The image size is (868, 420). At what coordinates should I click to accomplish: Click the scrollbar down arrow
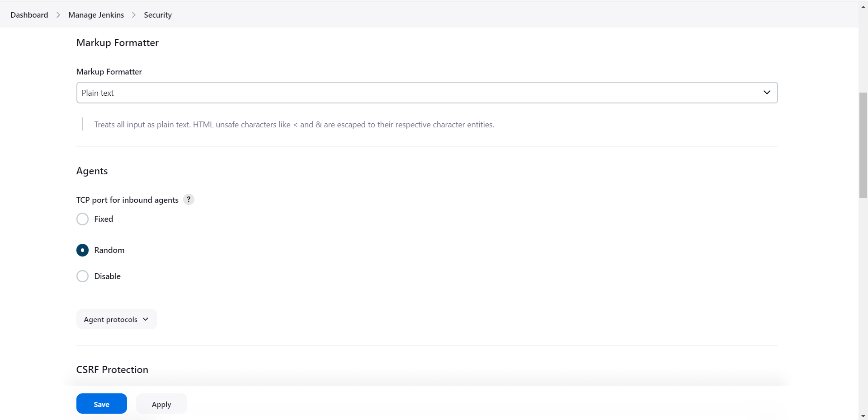[x=863, y=416]
